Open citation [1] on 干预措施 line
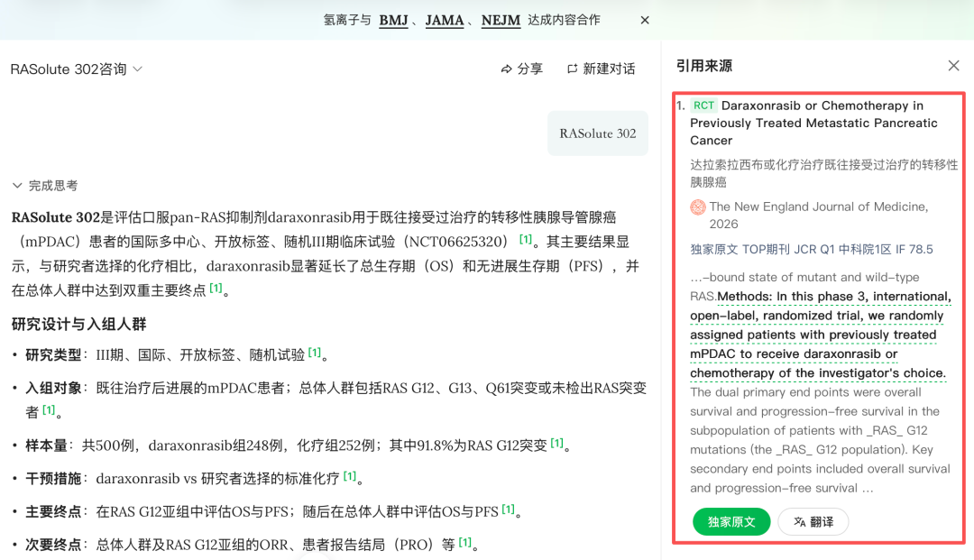 coord(350,476)
